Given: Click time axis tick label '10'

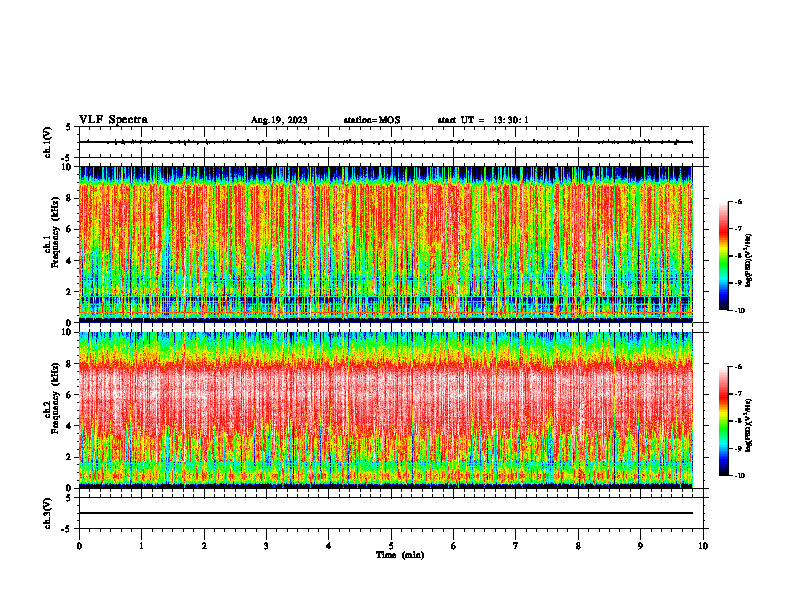Looking at the screenshot, I should click(x=703, y=546).
